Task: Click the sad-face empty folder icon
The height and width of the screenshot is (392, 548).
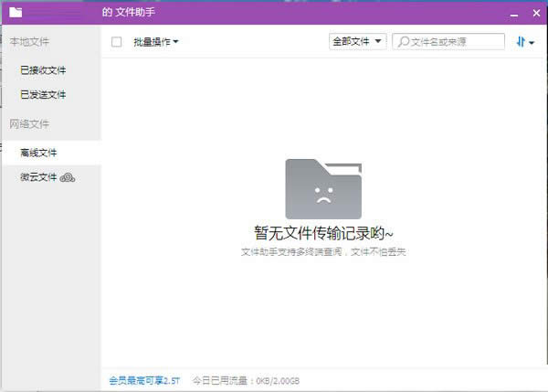Action: [322, 188]
